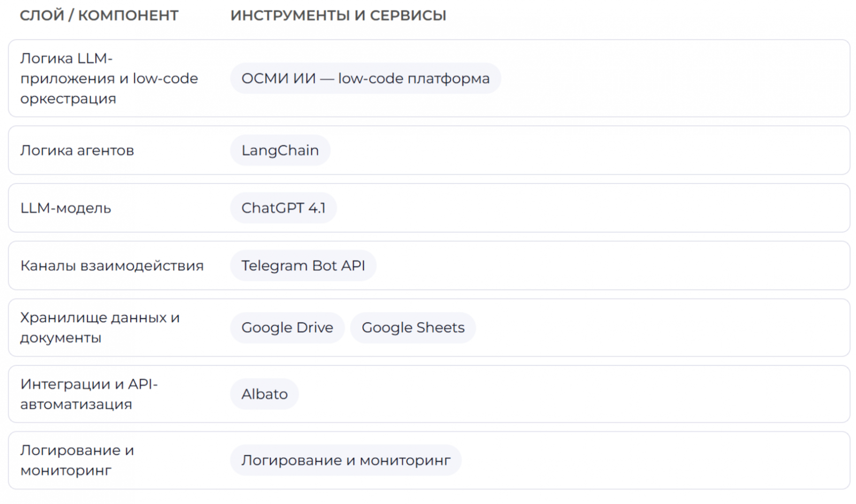Click the Google Drive chip
The image size is (856, 504).
point(287,327)
